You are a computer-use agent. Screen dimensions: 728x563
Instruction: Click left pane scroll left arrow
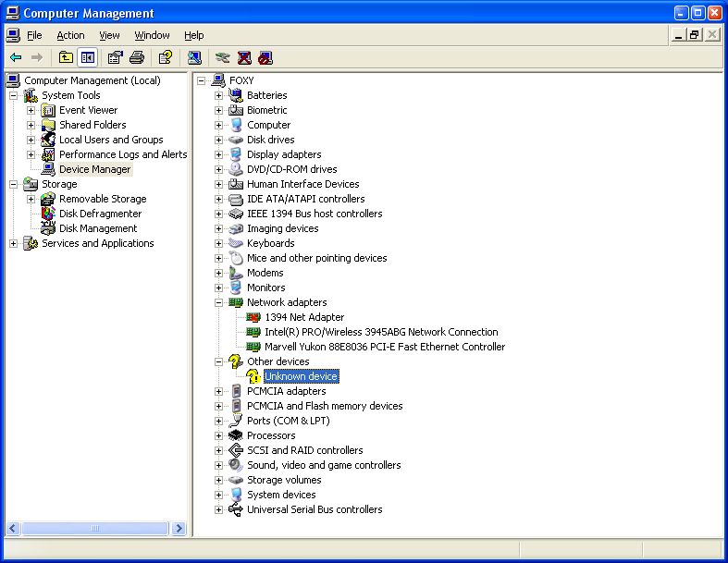(x=13, y=528)
